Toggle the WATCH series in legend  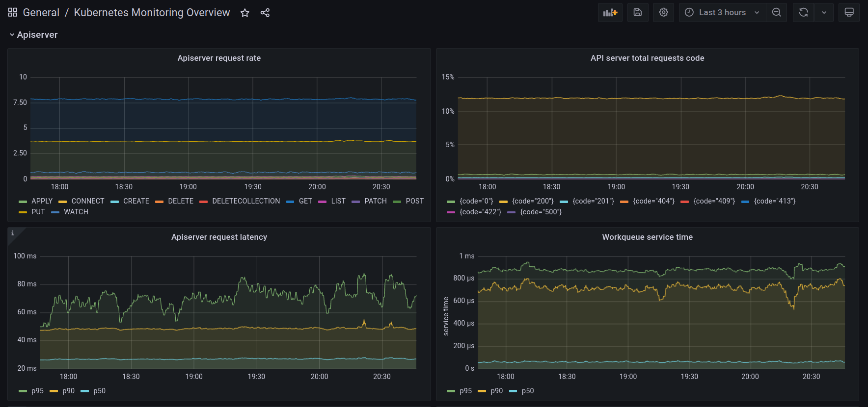[76, 212]
